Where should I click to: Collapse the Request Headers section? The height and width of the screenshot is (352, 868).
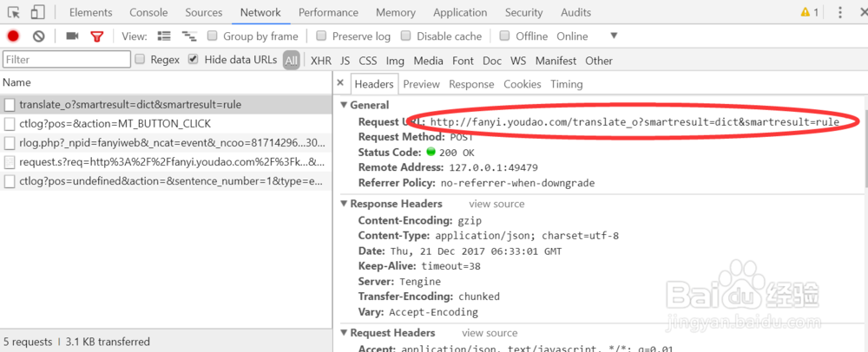click(x=345, y=333)
